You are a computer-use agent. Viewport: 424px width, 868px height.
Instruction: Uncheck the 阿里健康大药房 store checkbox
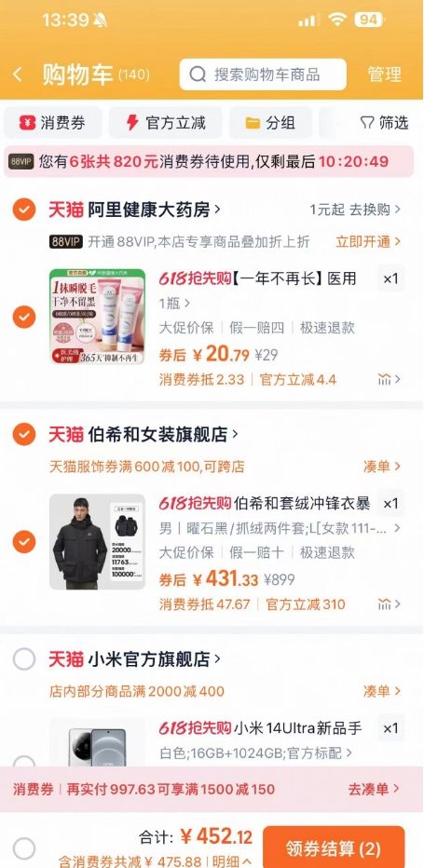point(24,210)
